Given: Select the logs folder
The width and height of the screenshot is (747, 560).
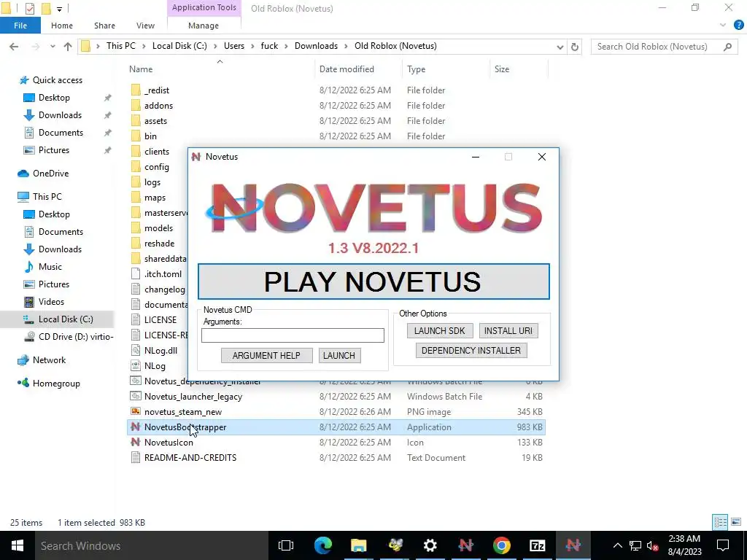Looking at the screenshot, I should tap(152, 182).
